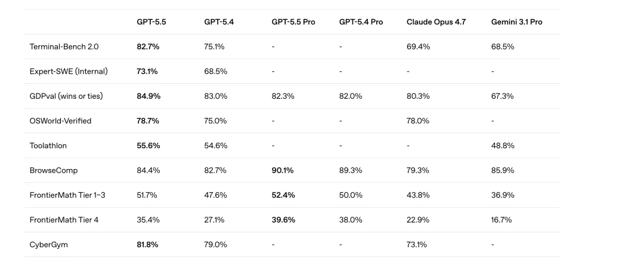The image size is (644, 275).
Task: Select the BrowseComp row label
Action: tap(54, 170)
